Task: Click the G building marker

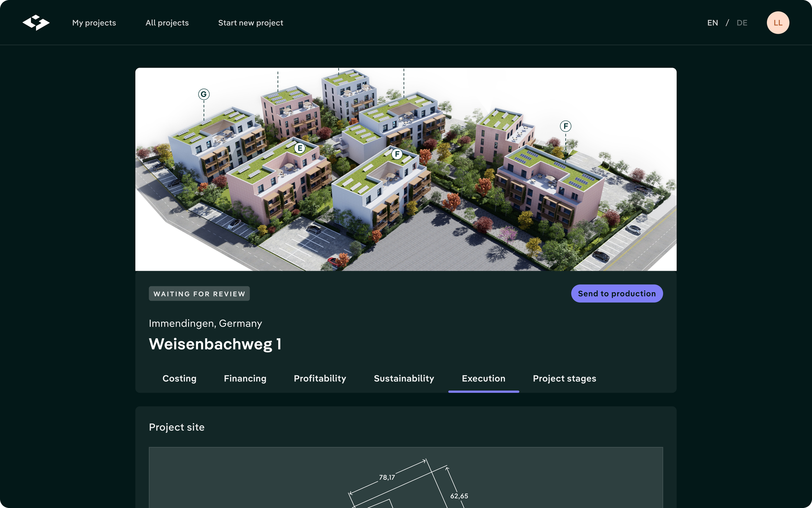Action: click(x=204, y=94)
